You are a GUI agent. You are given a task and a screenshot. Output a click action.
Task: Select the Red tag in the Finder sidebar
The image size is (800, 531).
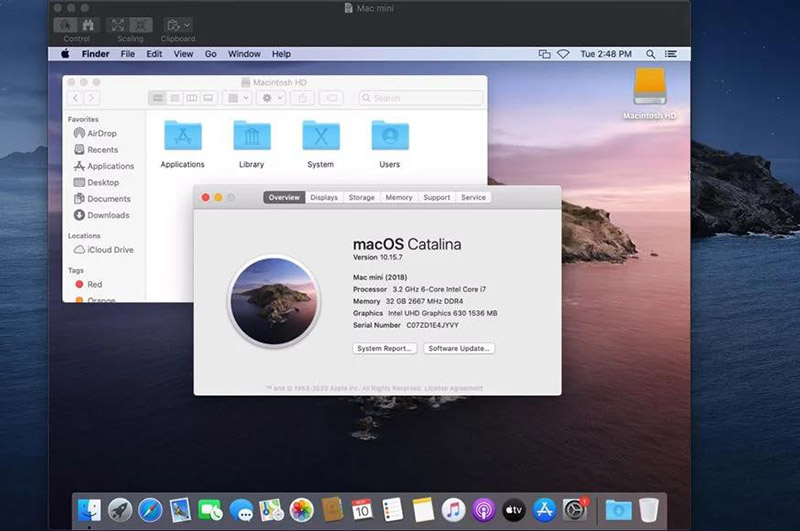(89, 284)
